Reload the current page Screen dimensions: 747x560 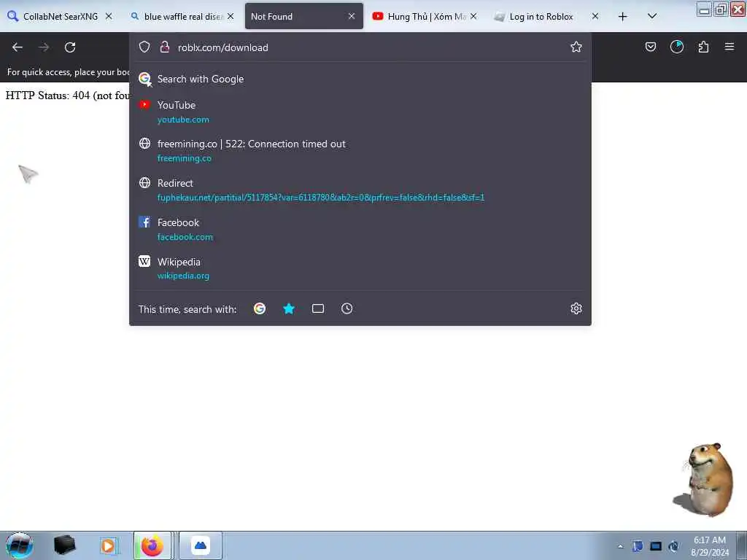tap(70, 47)
